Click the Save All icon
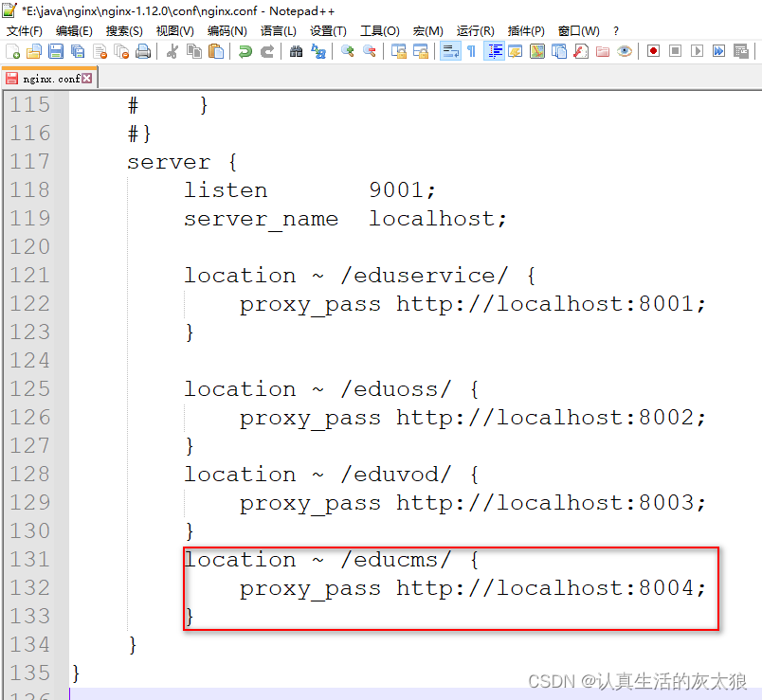Screen dimensions: 762x700 click(x=78, y=51)
